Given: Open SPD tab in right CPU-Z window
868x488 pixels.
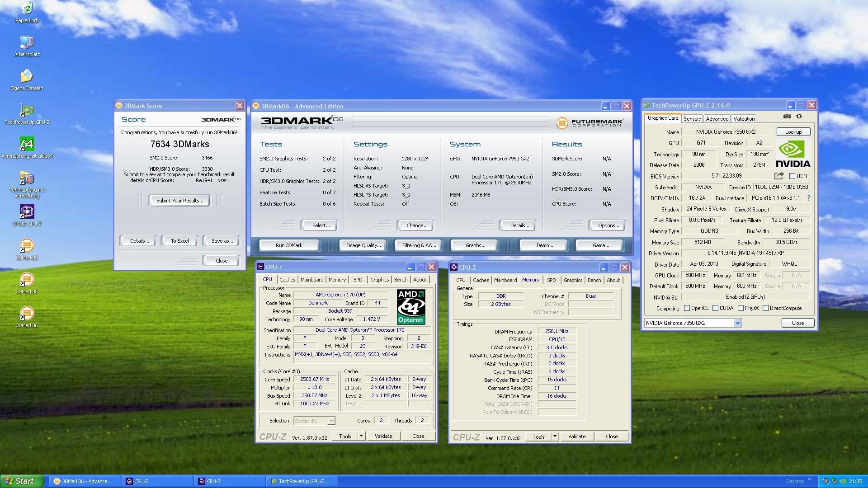Looking at the screenshot, I should (x=551, y=280).
